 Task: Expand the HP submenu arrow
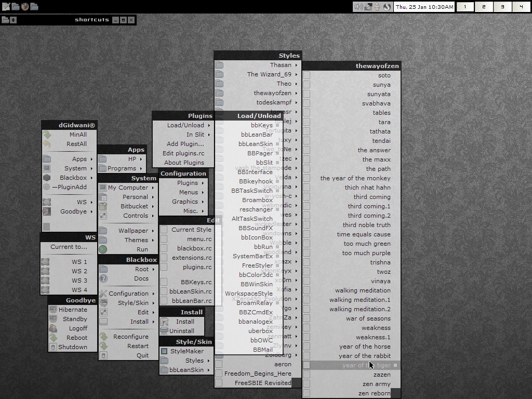tap(141, 159)
